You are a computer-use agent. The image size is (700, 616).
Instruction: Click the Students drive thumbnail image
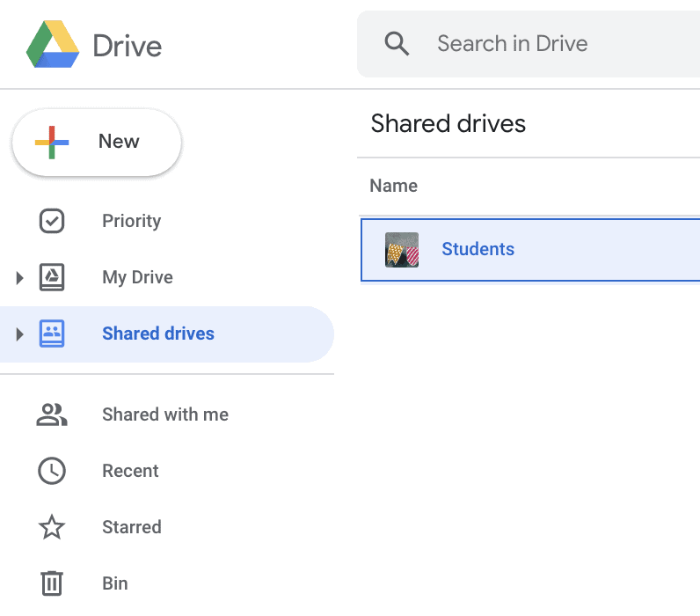point(402,250)
